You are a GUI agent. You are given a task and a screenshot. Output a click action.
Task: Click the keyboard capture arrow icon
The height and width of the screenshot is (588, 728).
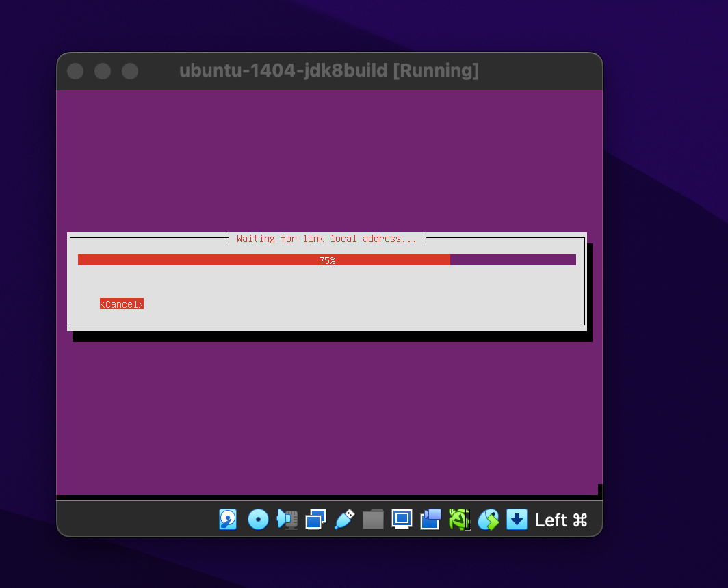click(x=517, y=520)
